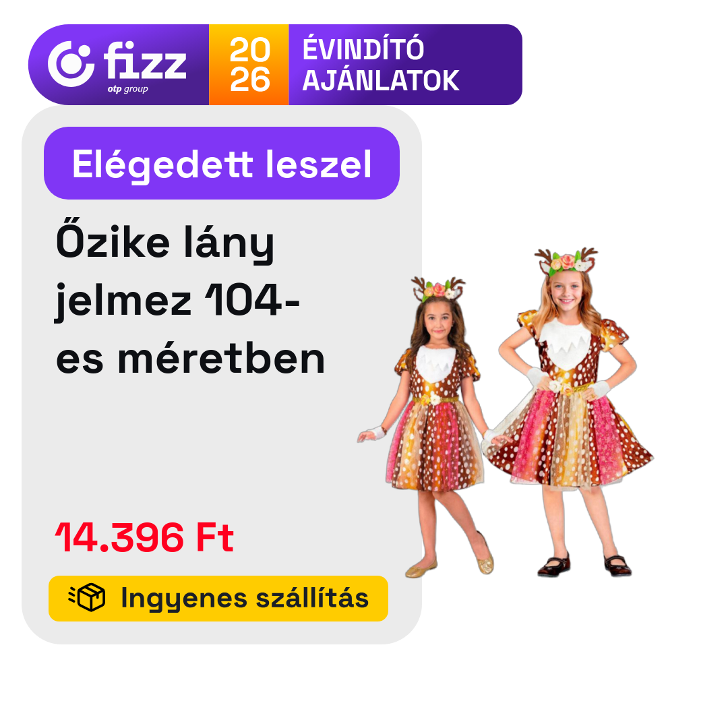Select the orange 2026 badge

249,65
